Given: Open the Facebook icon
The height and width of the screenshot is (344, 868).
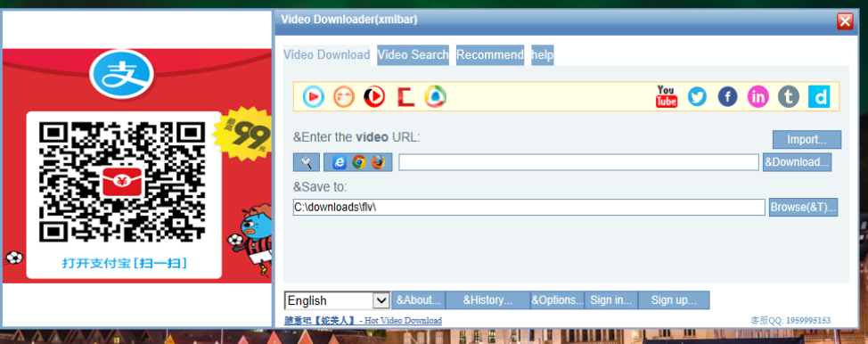Looking at the screenshot, I should (727, 97).
